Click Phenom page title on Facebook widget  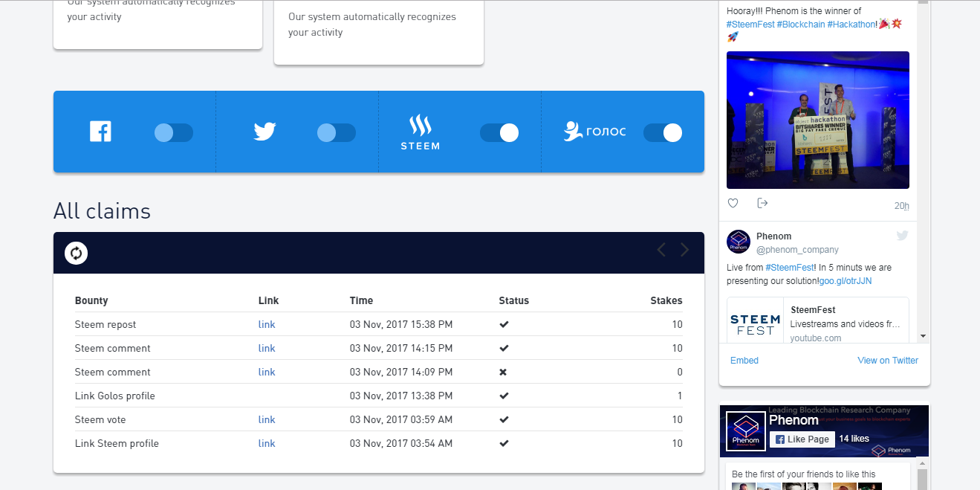coord(794,421)
